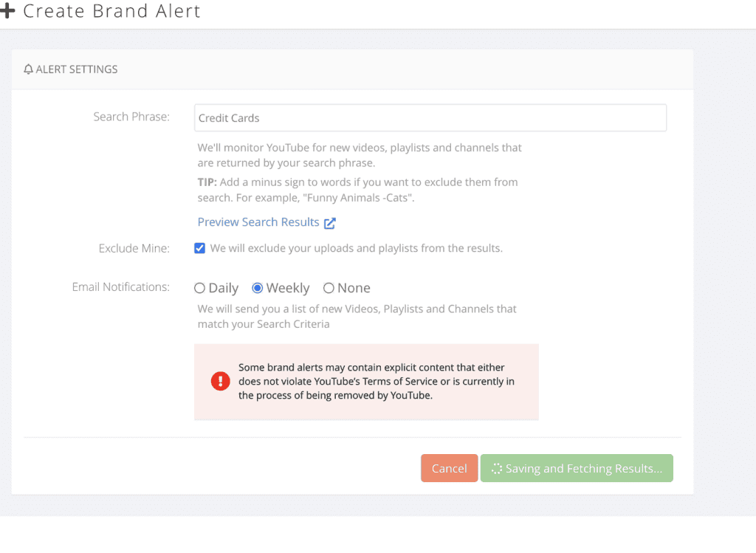Click the plus icon beside Create Brand Alert

(x=7, y=12)
